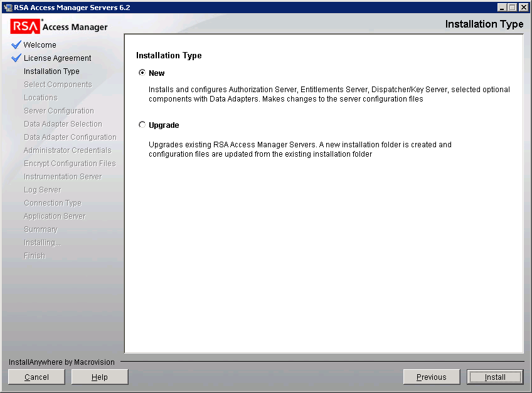Cancel the installation wizard
This screenshot has width=532, height=393.
tap(36, 377)
